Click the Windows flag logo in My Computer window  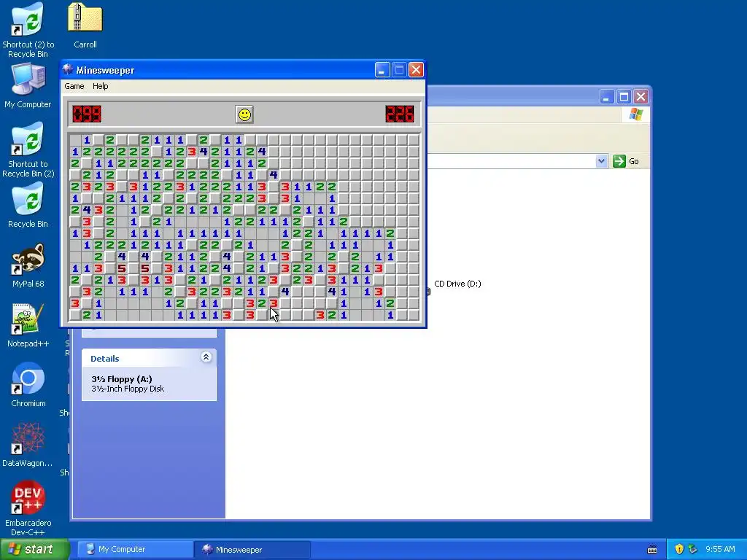(x=636, y=114)
